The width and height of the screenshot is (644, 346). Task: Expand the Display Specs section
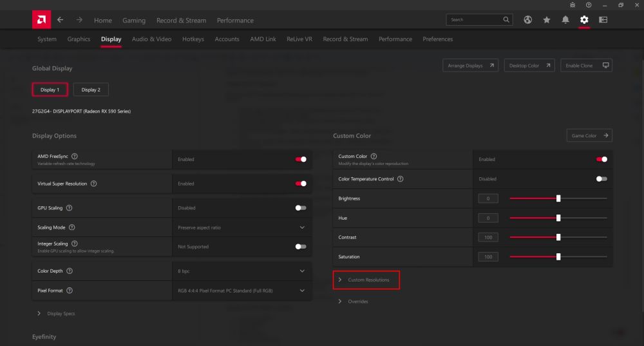click(x=57, y=314)
